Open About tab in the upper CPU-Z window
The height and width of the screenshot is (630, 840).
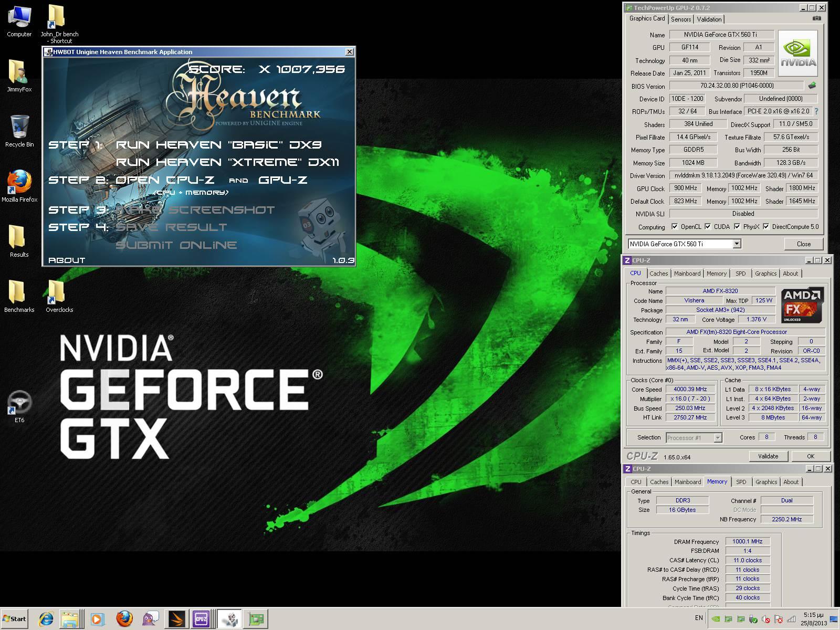[x=790, y=274]
